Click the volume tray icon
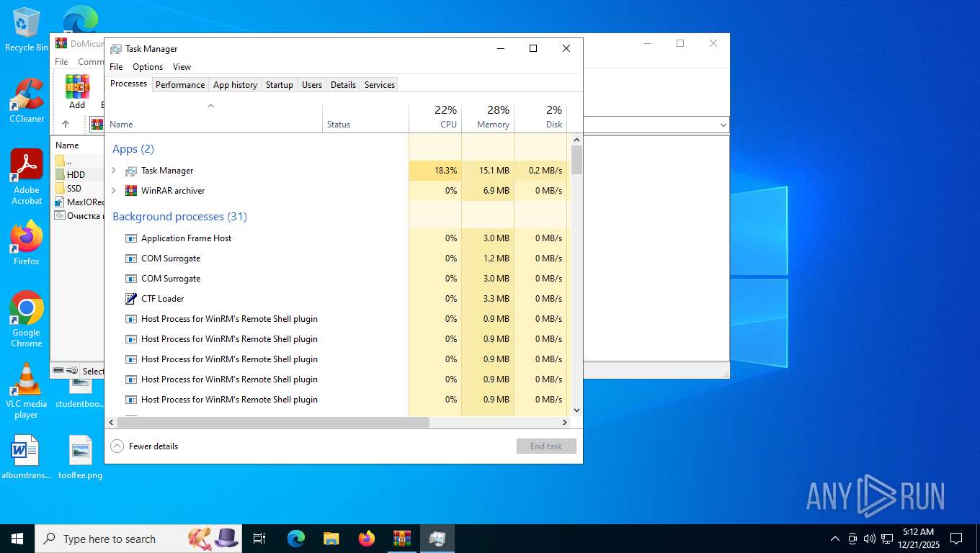980x553 pixels. [869, 539]
